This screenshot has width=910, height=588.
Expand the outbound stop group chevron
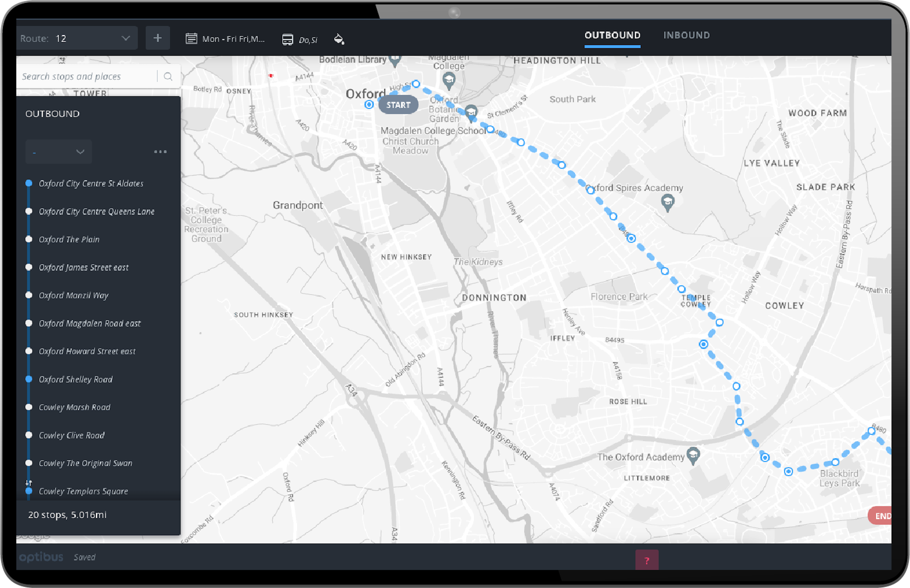[x=79, y=151]
